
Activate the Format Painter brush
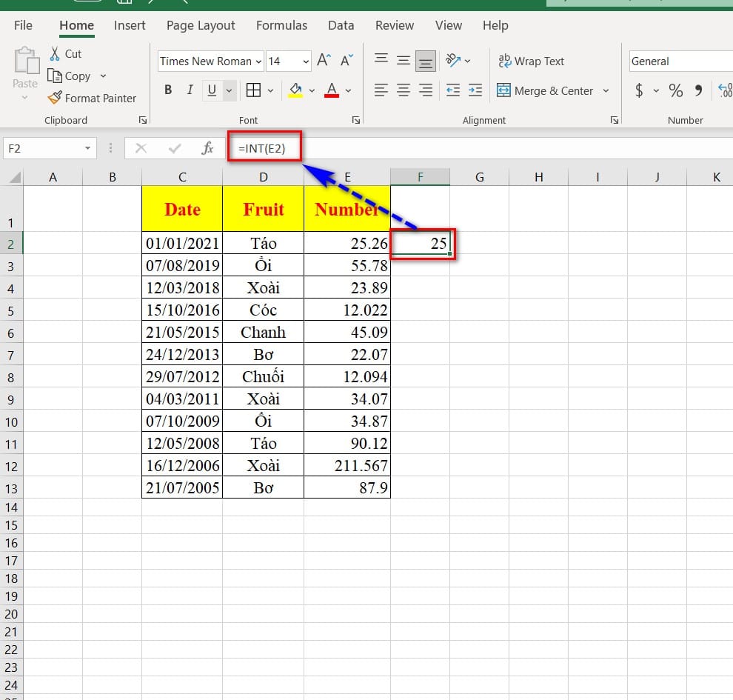click(x=55, y=98)
